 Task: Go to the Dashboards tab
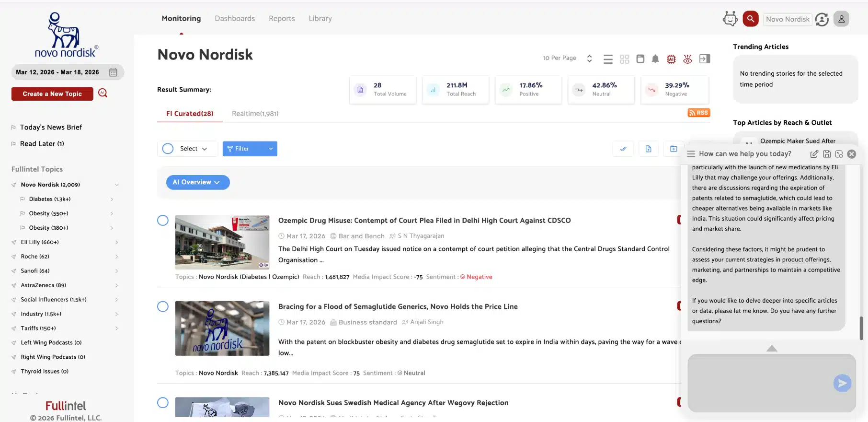tap(235, 19)
